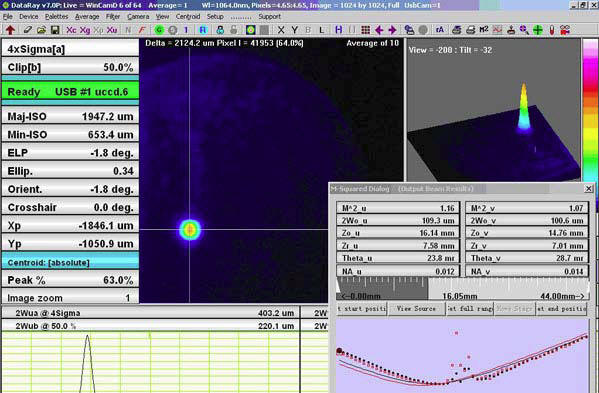Viewport: 599px width, 393px height.
Task: Click the red up-arrow toolbar icon
Action: 10,30
